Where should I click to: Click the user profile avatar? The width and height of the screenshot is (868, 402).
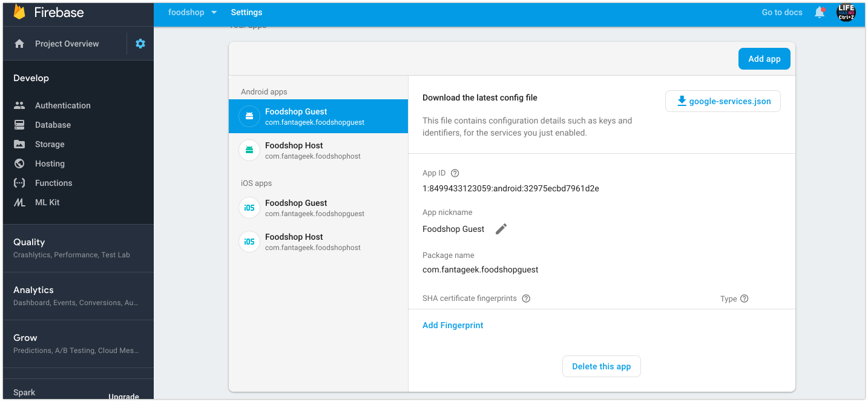[x=846, y=12]
